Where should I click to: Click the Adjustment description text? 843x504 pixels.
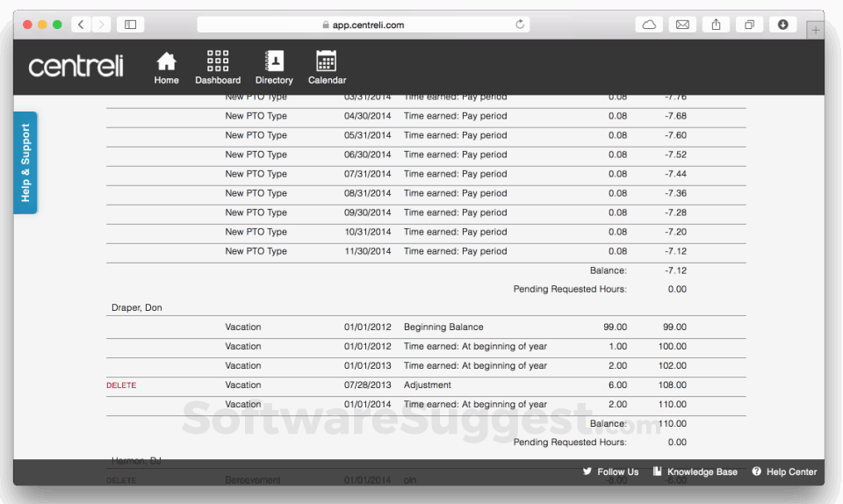coord(428,385)
